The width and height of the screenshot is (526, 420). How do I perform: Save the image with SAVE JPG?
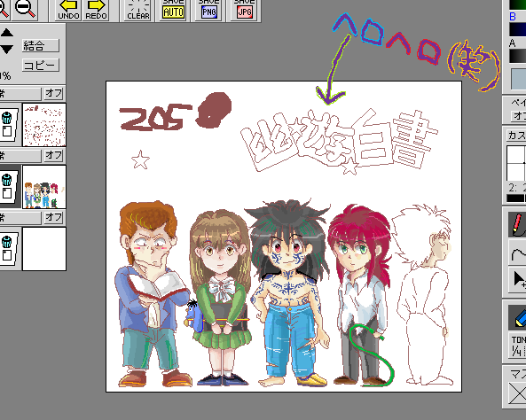[245, 10]
